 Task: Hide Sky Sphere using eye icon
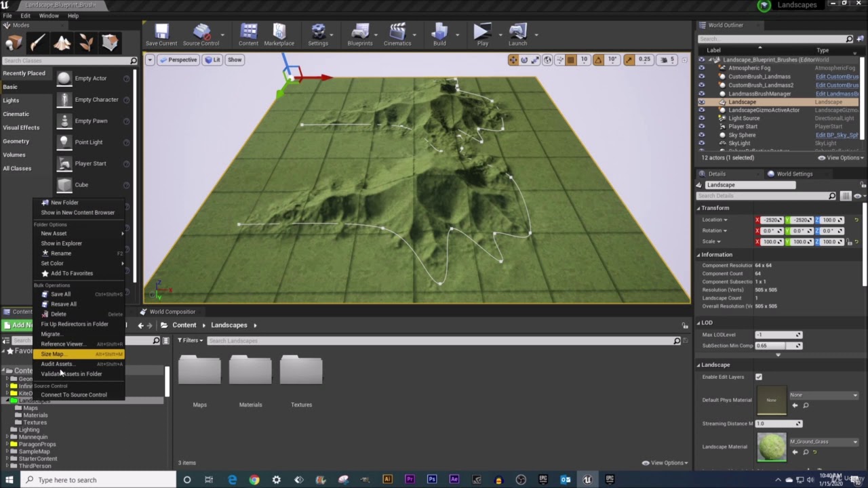tap(701, 135)
